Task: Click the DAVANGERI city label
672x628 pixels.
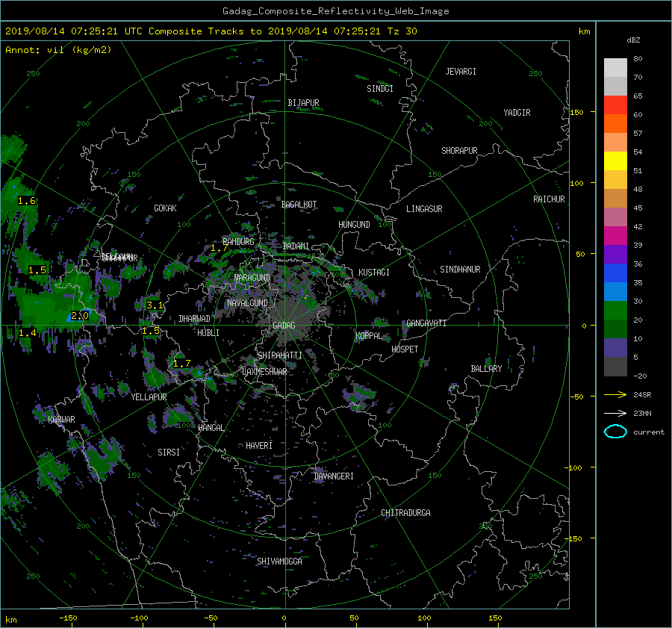Action: (334, 476)
